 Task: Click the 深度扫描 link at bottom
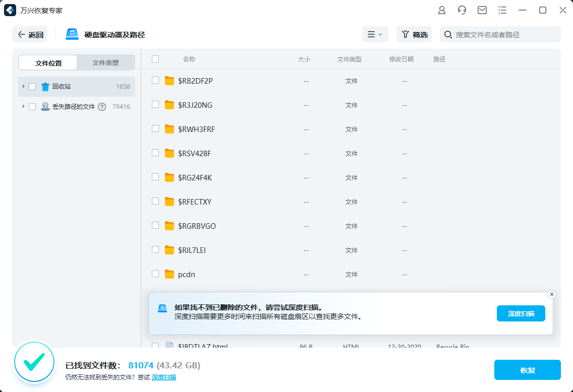pyautogui.click(x=163, y=377)
